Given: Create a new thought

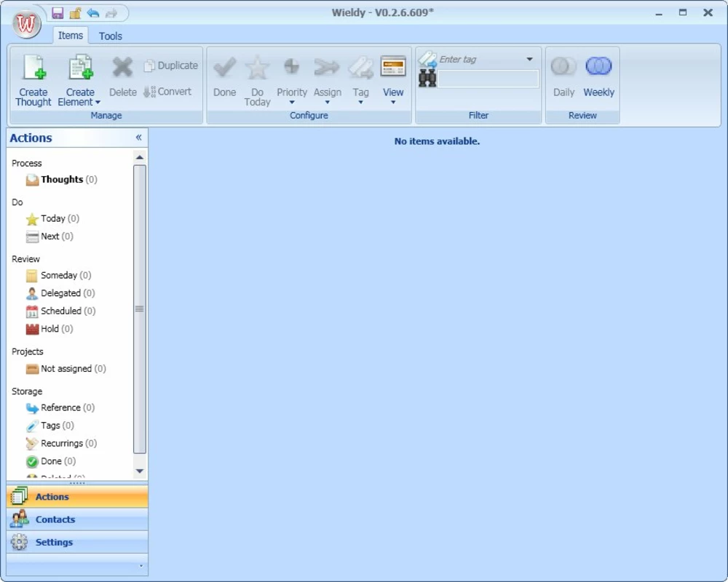Looking at the screenshot, I should point(33,80).
